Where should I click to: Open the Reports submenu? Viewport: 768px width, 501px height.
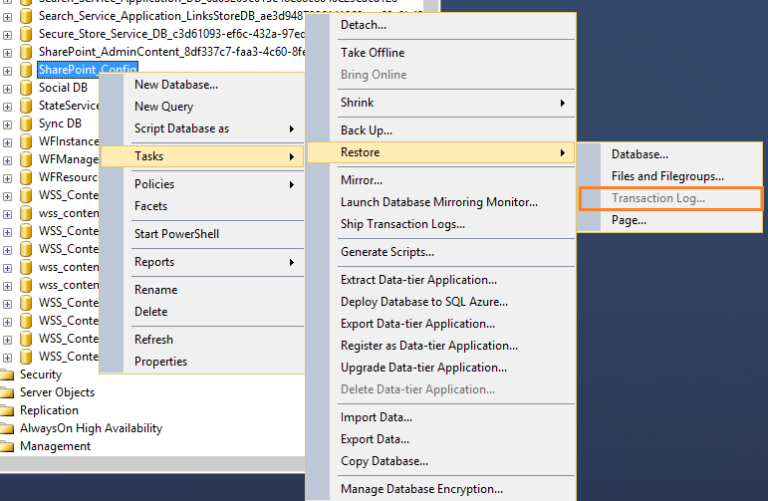pos(202,262)
